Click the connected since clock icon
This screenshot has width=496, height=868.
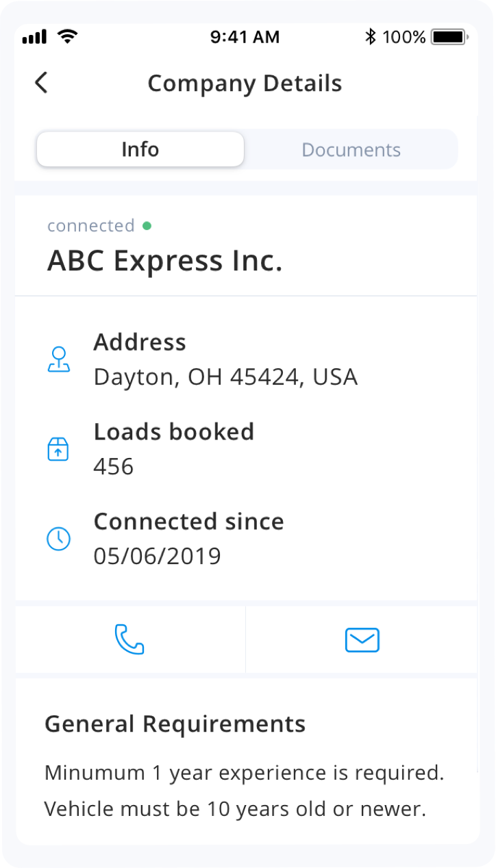click(58, 539)
